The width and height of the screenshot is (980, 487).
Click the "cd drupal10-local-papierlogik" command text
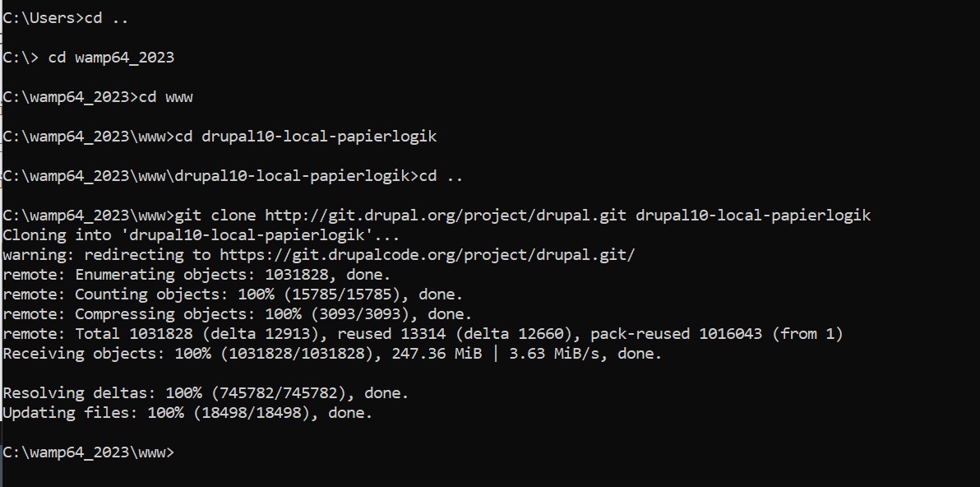[x=306, y=137]
